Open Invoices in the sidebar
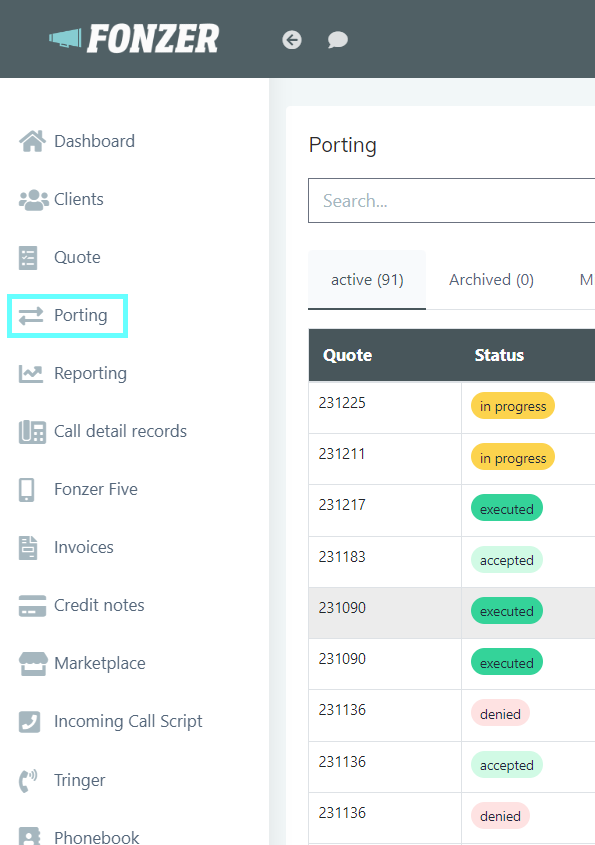Viewport: 595px width, 845px height. point(84,548)
